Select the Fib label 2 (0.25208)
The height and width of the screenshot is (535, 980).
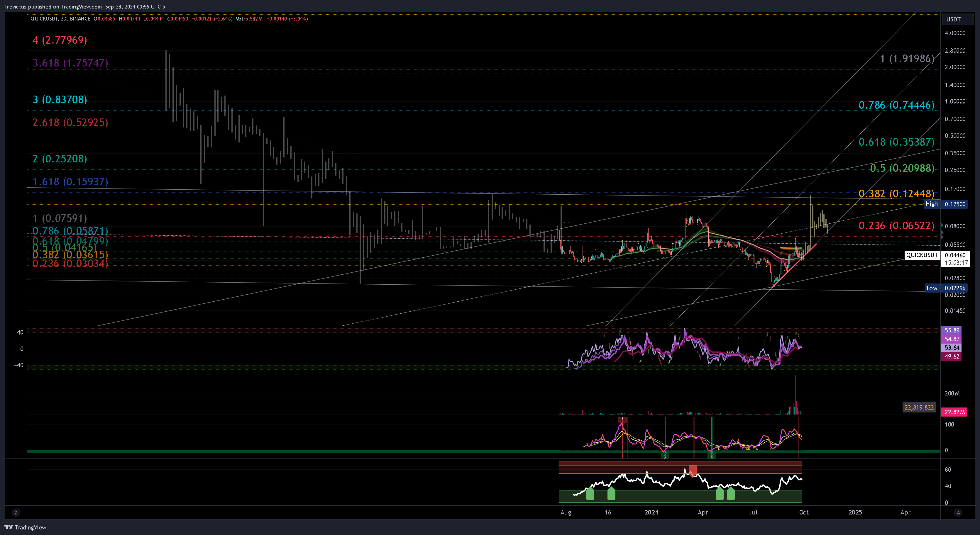pos(60,159)
